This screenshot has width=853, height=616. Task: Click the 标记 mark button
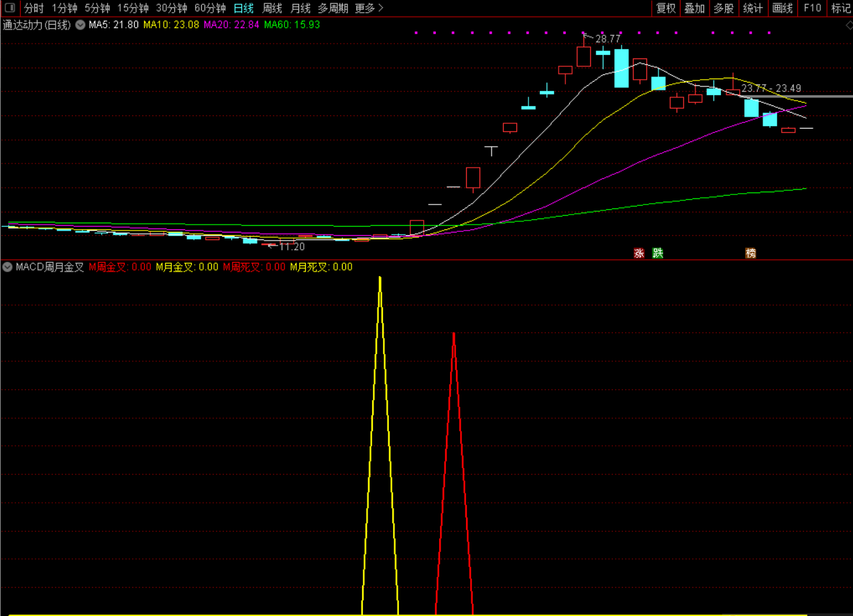click(840, 8)
